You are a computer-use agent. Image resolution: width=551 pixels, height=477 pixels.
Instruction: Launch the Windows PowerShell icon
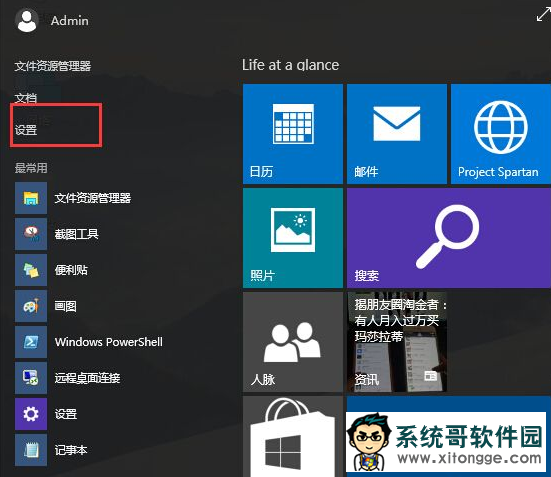coord(31,342)
